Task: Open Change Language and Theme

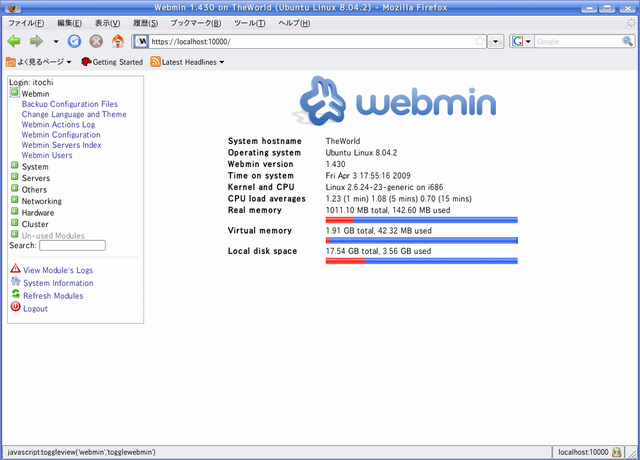Action: tap(74, 114)
